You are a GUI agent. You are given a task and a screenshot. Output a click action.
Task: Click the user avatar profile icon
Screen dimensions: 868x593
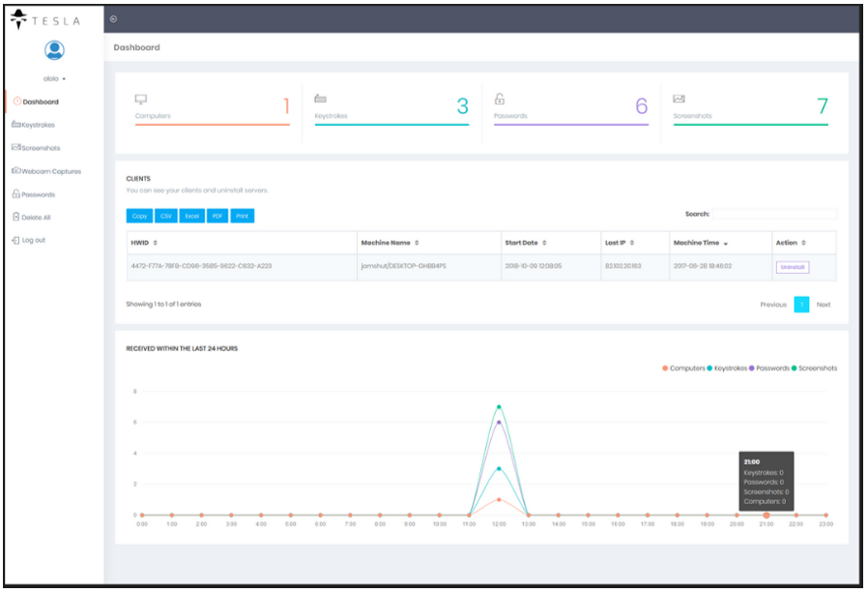[55, 50]
